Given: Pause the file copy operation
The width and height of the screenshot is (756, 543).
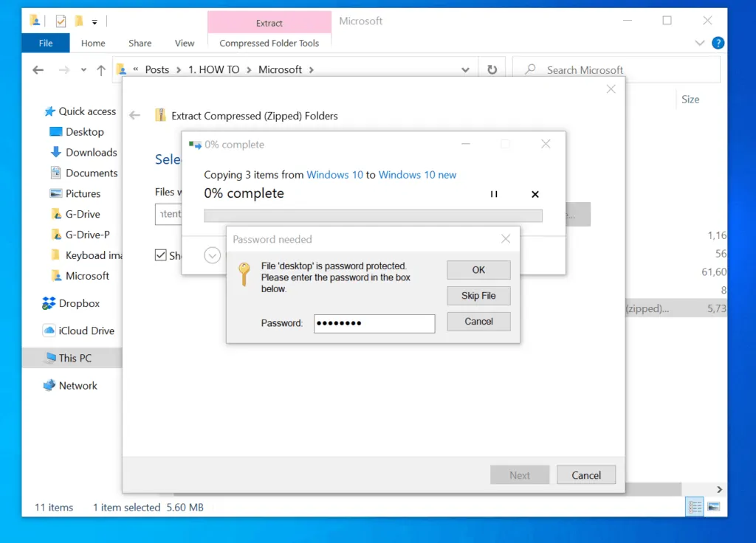Looking at the screenshot, I should point(494,194).
